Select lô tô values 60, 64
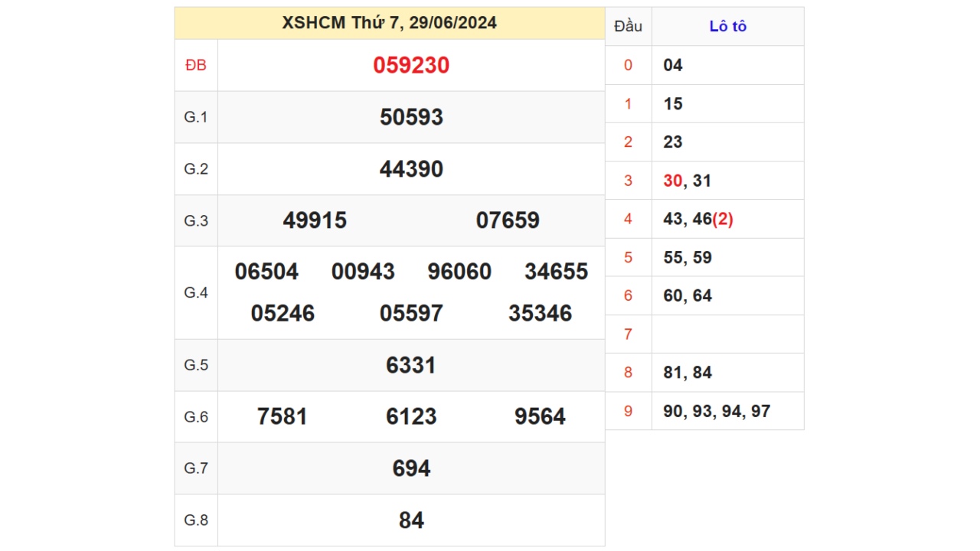 point(688,295)
